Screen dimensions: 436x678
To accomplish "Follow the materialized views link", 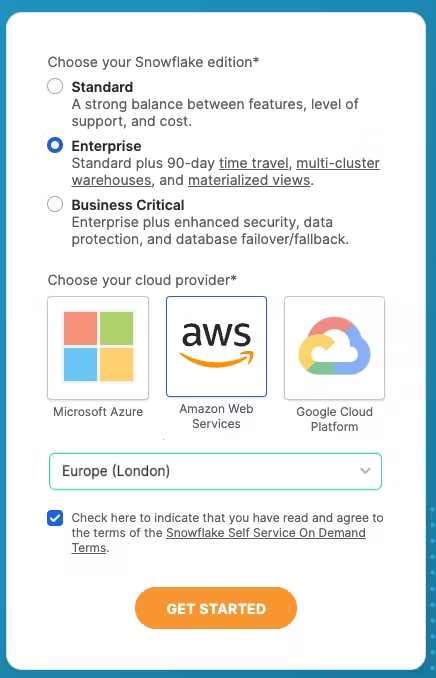I will click(249, 180).
